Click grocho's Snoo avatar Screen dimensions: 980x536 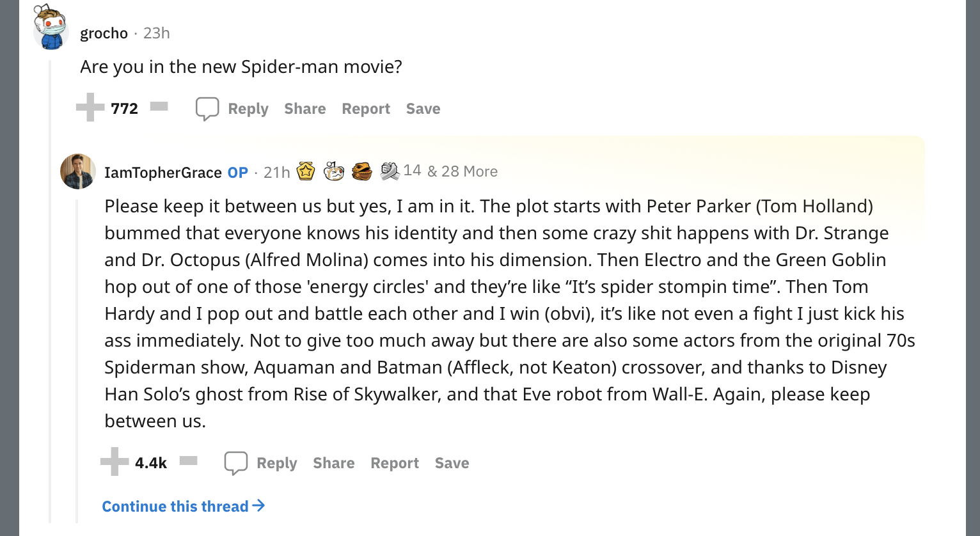tap(51, 28)
